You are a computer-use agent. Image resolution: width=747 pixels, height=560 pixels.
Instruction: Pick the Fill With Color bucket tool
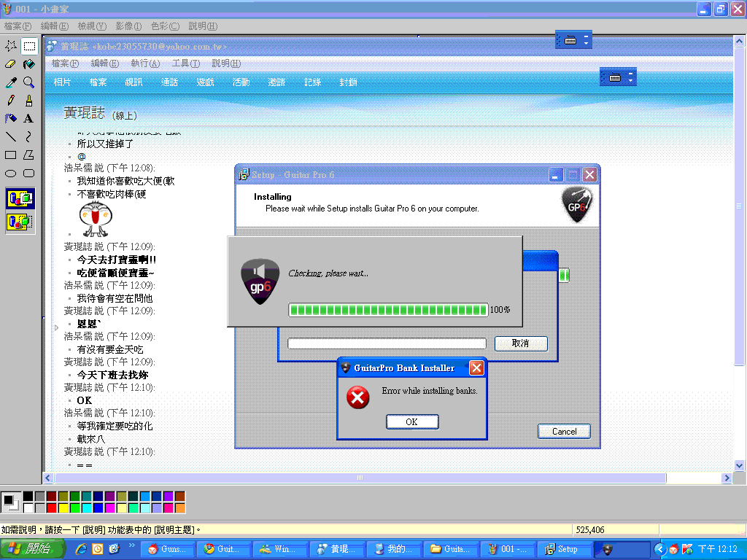click(x=29, y=64)
